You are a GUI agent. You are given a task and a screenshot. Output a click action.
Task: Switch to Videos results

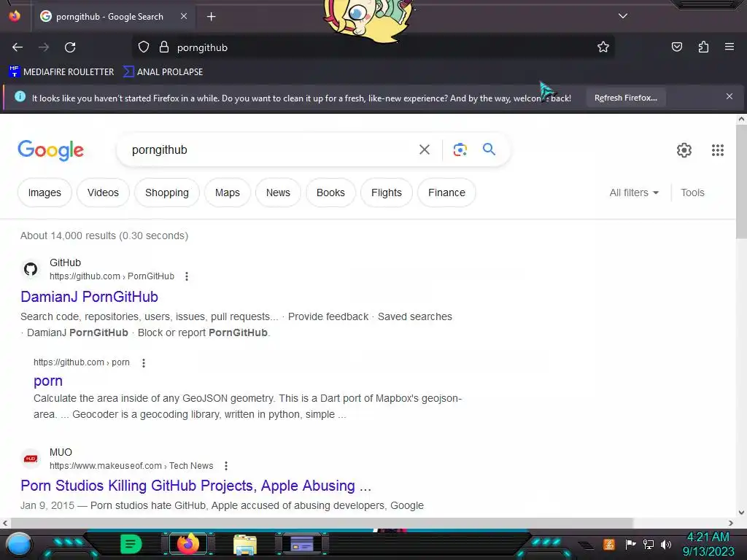[103, 192]
